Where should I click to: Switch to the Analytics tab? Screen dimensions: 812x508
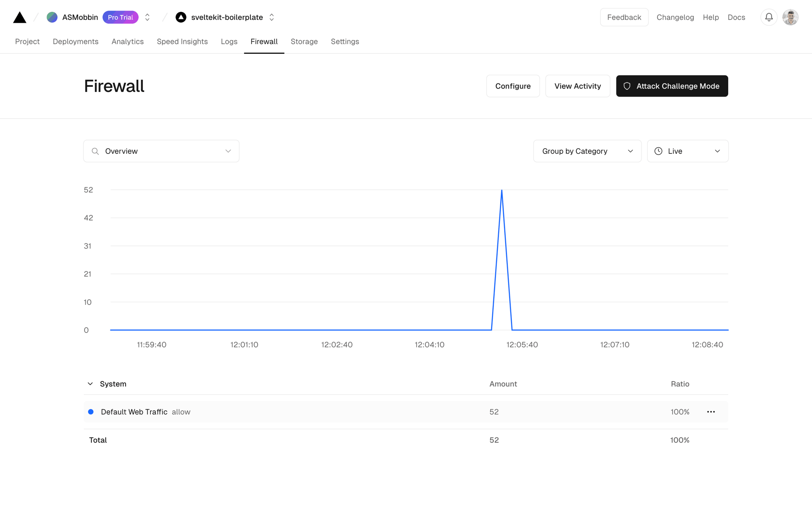(128, 41)
